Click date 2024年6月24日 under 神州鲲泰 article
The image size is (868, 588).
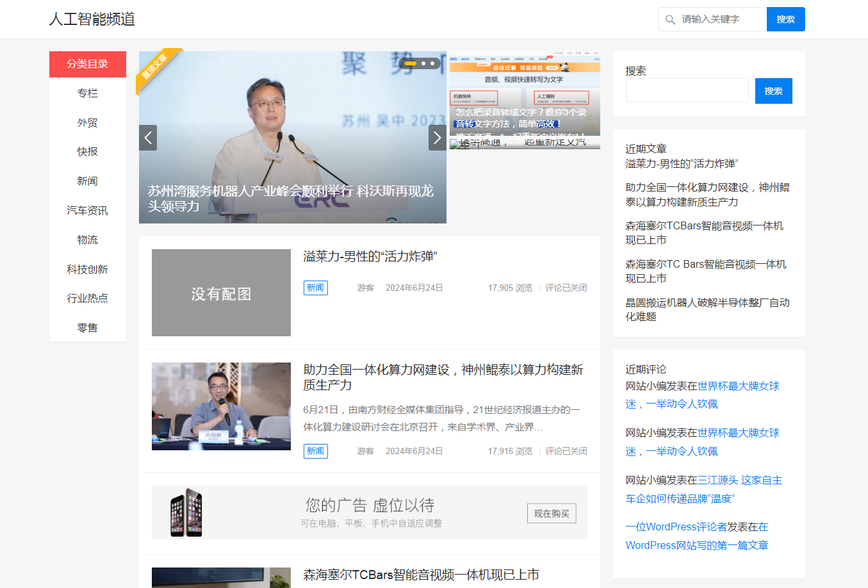coord(414,451)
